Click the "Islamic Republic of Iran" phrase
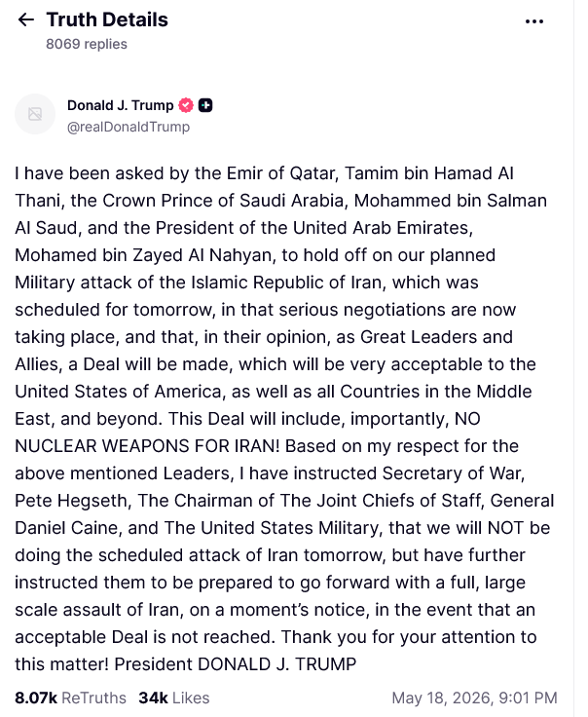 (286, 283)
